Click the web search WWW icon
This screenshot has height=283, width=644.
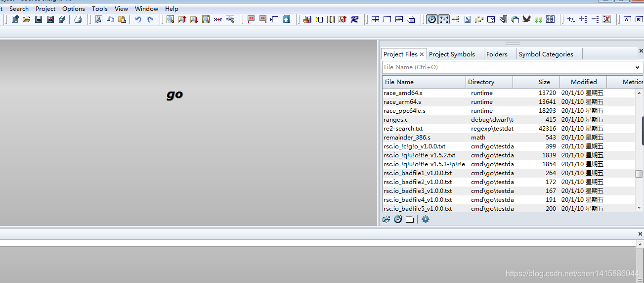tap(230, 19)
